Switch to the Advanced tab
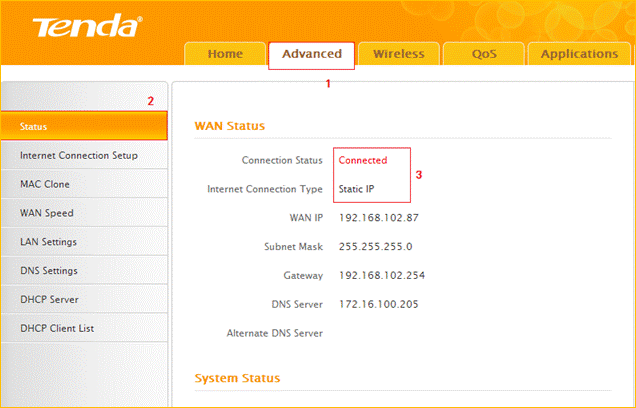This screenshot has height=408, width=636. click(311, 54)
